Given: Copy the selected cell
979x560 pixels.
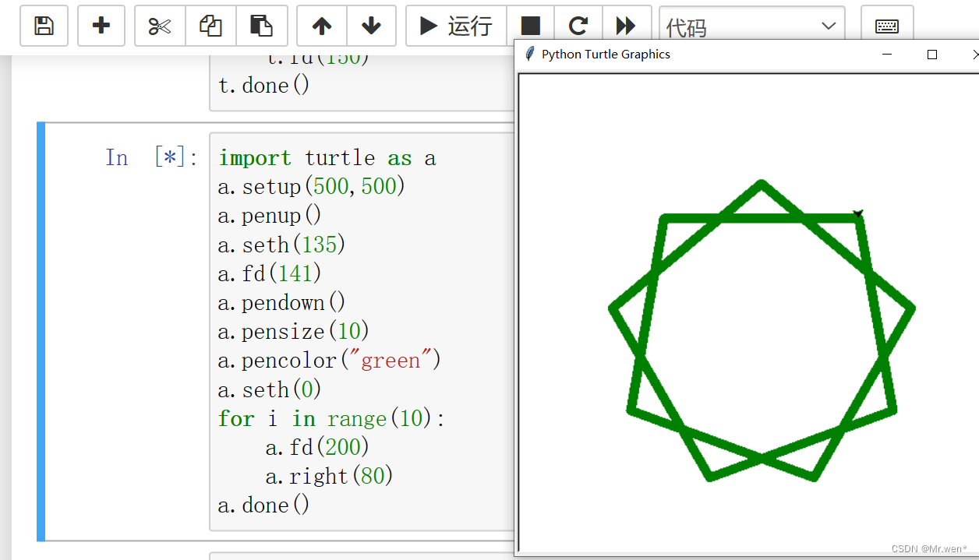Looking at the screenshot, I should coord(210,26).
